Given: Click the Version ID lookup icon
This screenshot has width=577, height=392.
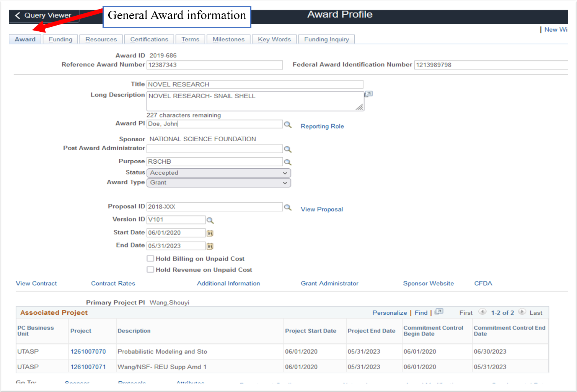Looking at the screenshot, I should 210,220.
